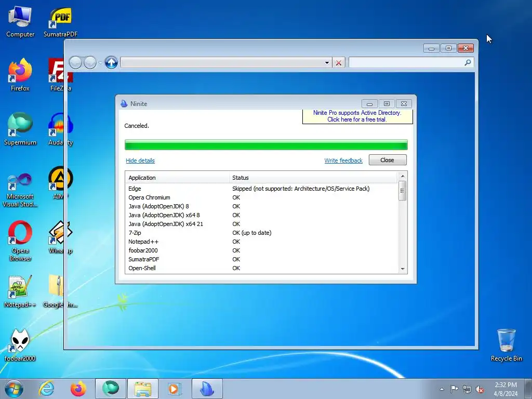532x399 pixels.
Task: Open the recent pages dropdown arrow in Explorer
Action: [x=100, y=63]
